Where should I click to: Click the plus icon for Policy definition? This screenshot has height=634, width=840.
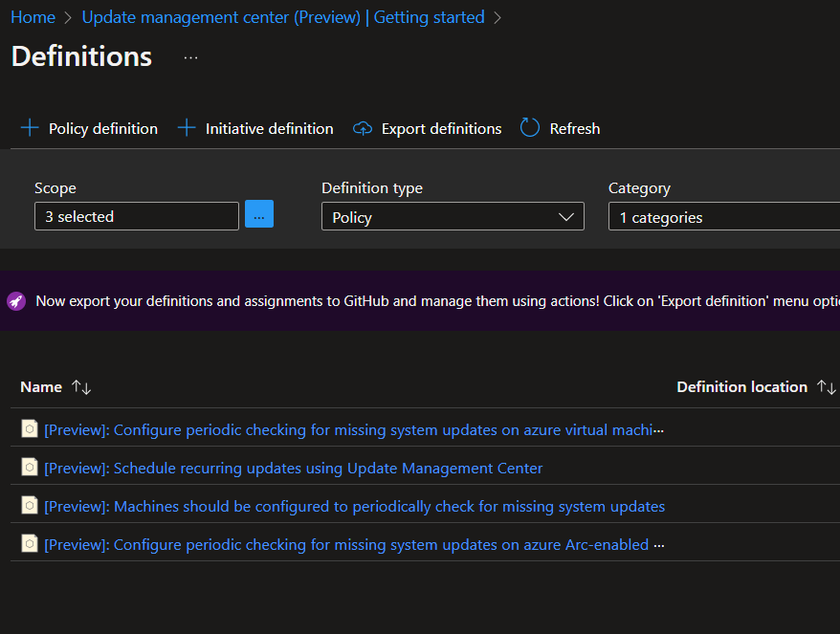(x=30, y=128)
